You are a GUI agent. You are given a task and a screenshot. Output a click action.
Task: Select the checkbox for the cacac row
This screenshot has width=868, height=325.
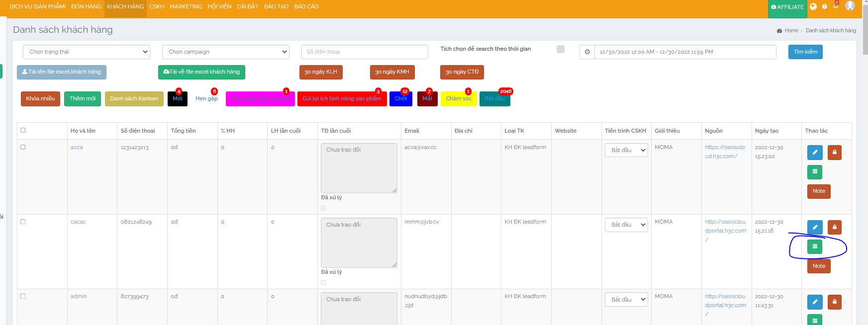(x=23, y=222)
